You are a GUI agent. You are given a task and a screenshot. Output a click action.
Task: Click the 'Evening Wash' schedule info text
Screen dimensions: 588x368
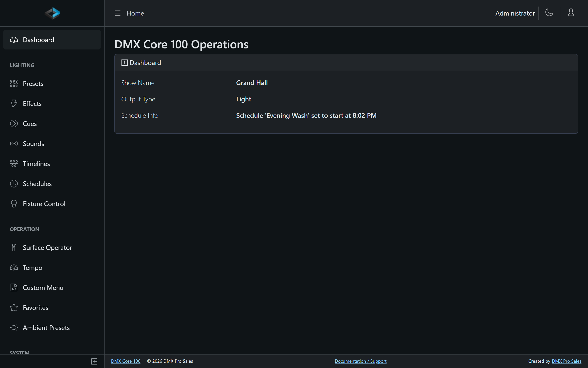306,116
